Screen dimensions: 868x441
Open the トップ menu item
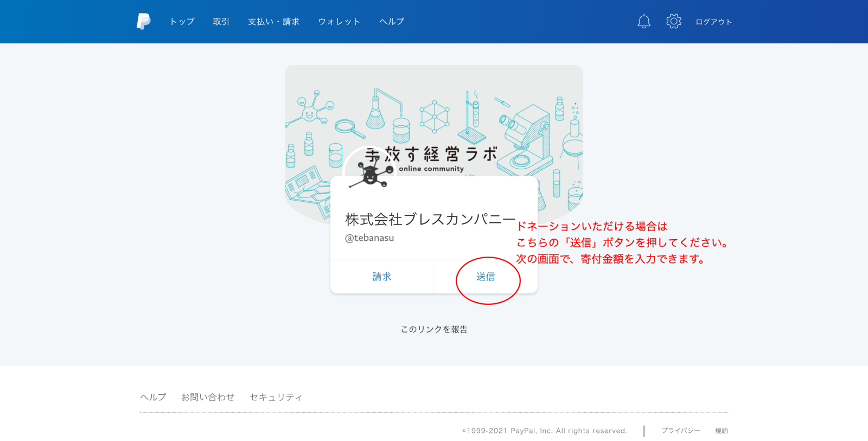[x=182, y=22]
